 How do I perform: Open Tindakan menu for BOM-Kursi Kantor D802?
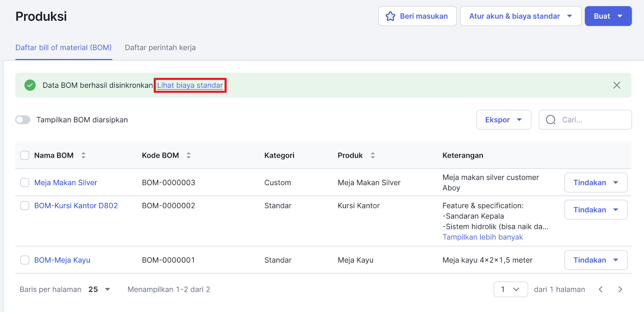pos(596,210)
